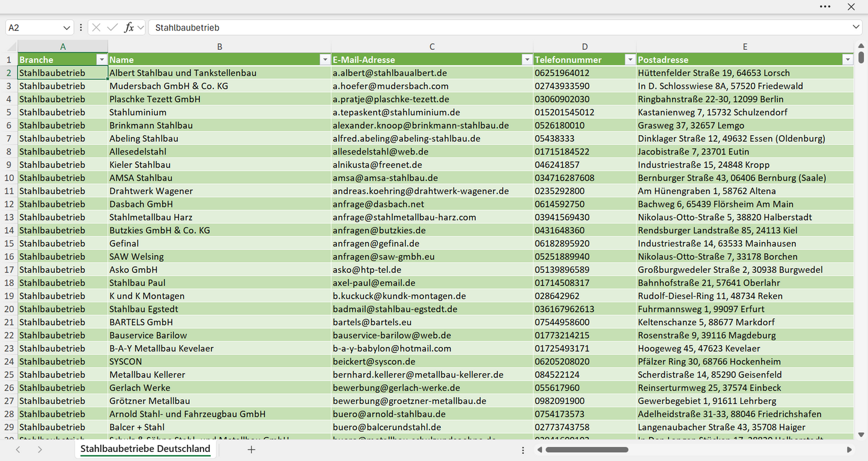
Task: Select the cell SYSCON
Action: [x=219, y=361]
